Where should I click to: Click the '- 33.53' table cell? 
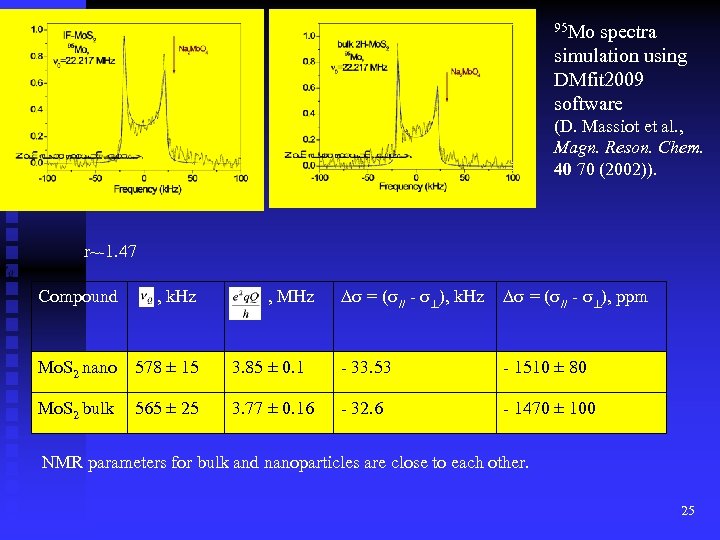[415, 372]
